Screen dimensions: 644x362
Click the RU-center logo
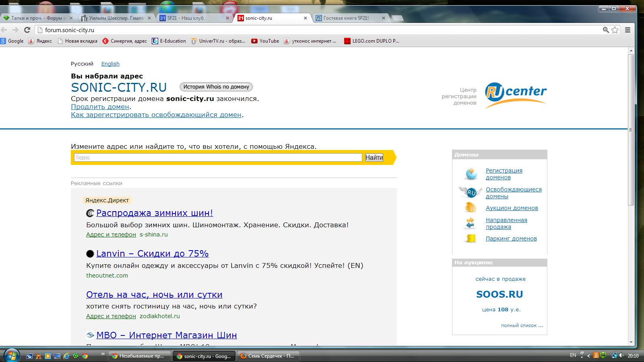pyautogui.click(x=515, y=95)
